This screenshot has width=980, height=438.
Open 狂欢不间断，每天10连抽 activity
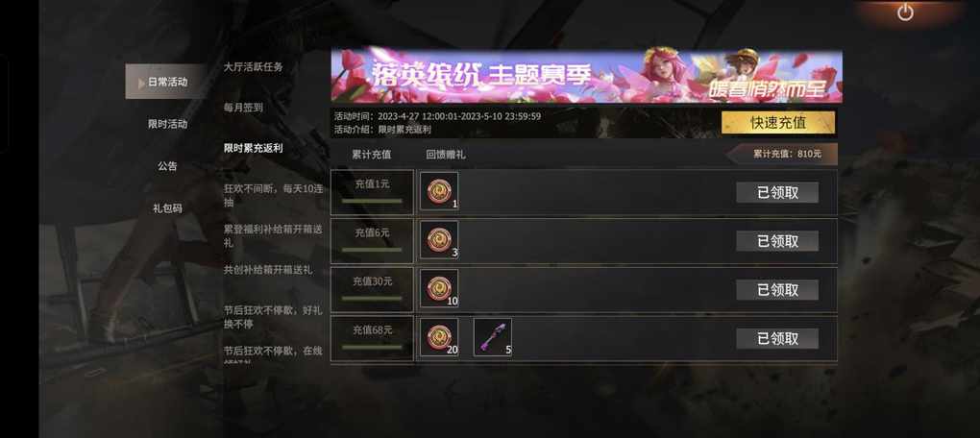[x=274, y=195]
